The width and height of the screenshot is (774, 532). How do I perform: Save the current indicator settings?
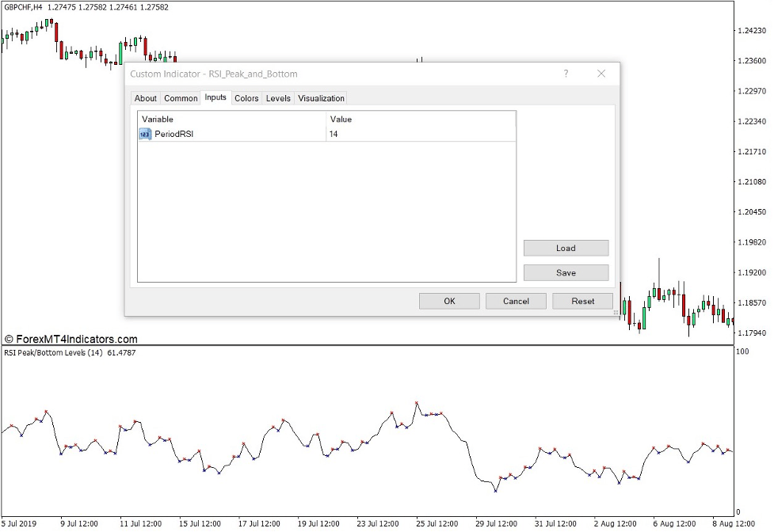click(x=565, y=272)
